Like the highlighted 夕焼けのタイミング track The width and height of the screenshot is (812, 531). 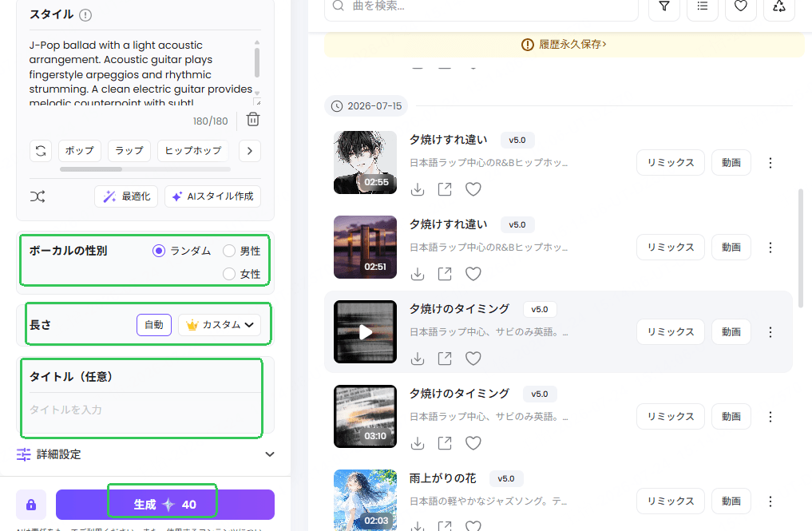[473, 359]
